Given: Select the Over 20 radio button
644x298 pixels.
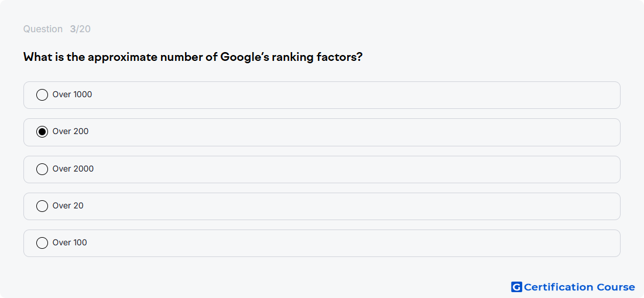Looking at the screenshot, I should [x=42, y=206].
